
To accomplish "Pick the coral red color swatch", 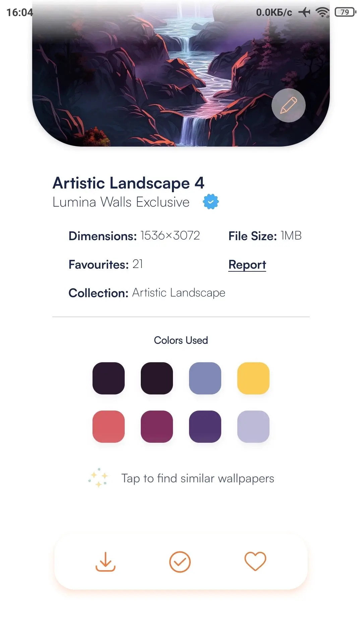I will click(x=109, y=427).
